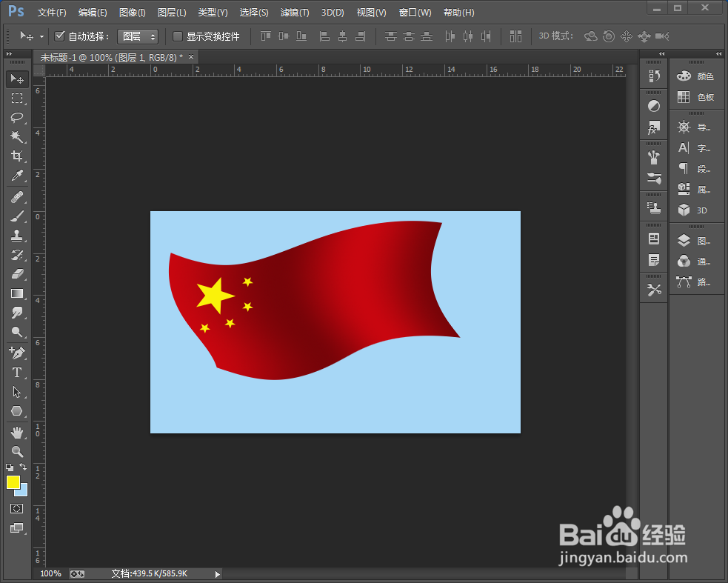Click 3D orbit camera mode icon

point(590,36)
